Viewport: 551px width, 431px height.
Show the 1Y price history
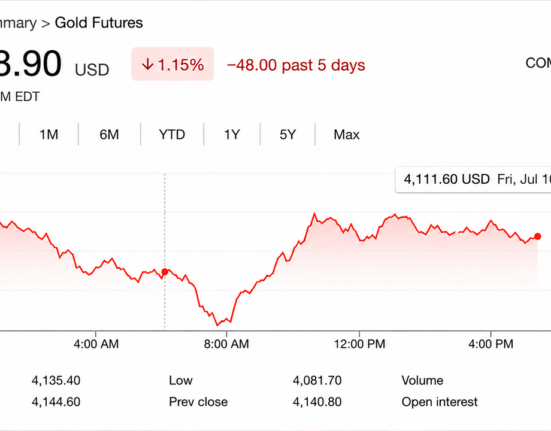click(232, 135)
